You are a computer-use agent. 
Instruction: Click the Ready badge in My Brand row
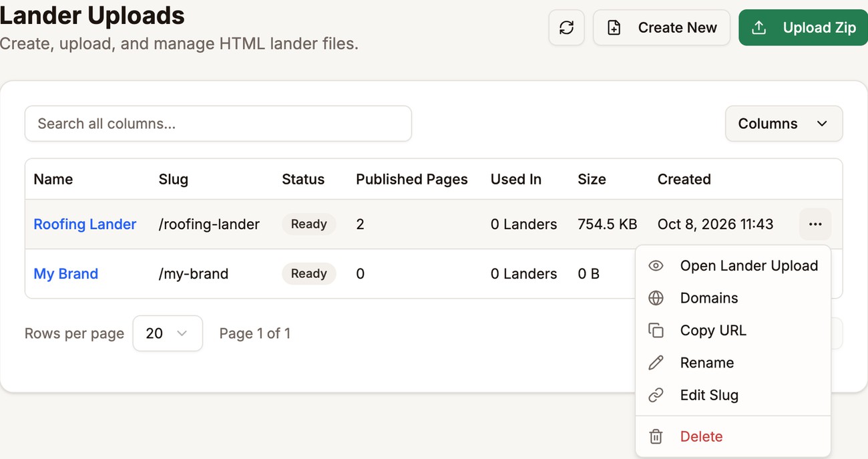[309, 274]
